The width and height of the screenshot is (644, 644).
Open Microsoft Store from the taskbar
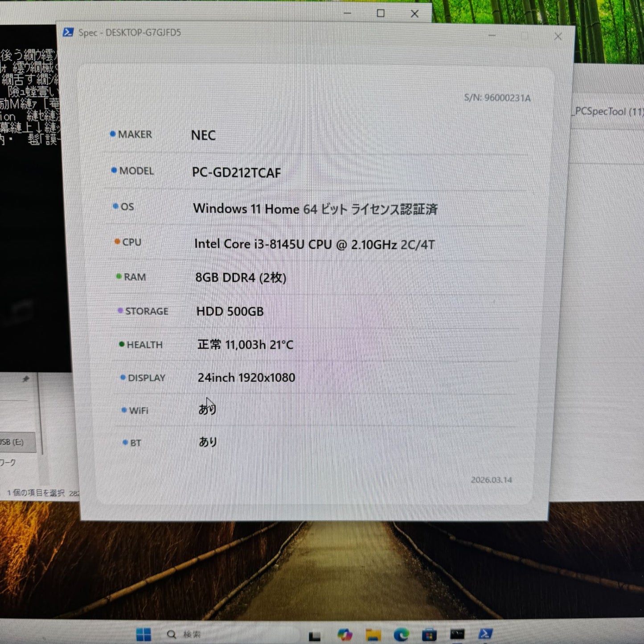pyautogui.click(x=429, y=635)
